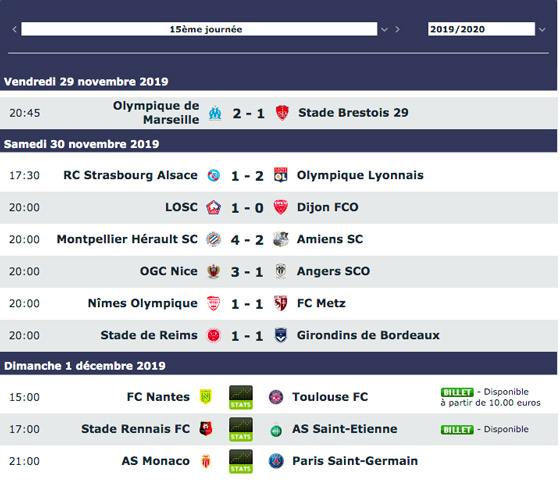Click BILLET button for Nantes–Toulouse match
This screenshot has width=560, height=488.
[457, 392]
